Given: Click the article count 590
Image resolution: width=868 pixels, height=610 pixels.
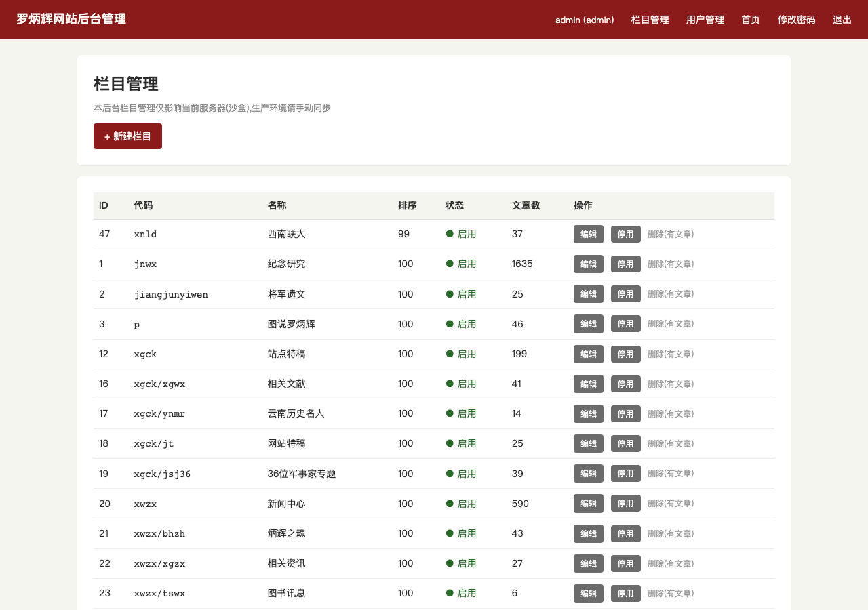Looking at the screenshot, I should pos(520,504).
